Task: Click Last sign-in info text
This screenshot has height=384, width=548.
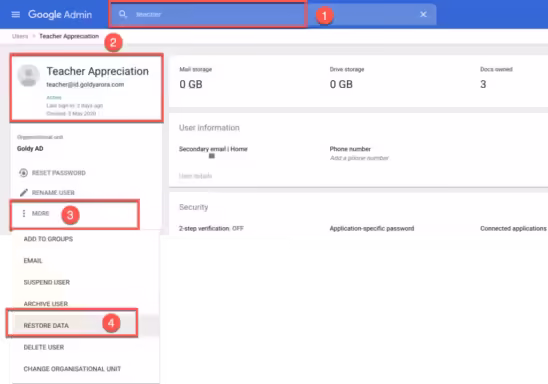Action: (74, 106)
